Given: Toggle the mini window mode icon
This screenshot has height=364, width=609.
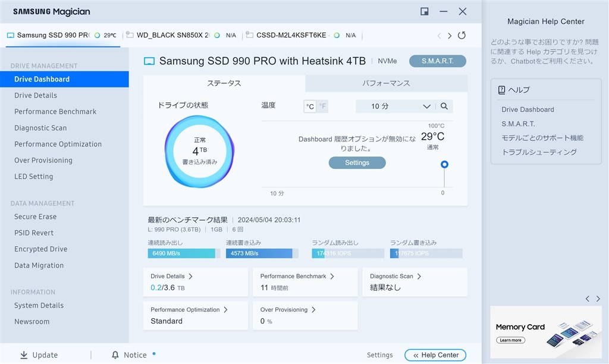Looking at the screenshot, I should 425,11.
